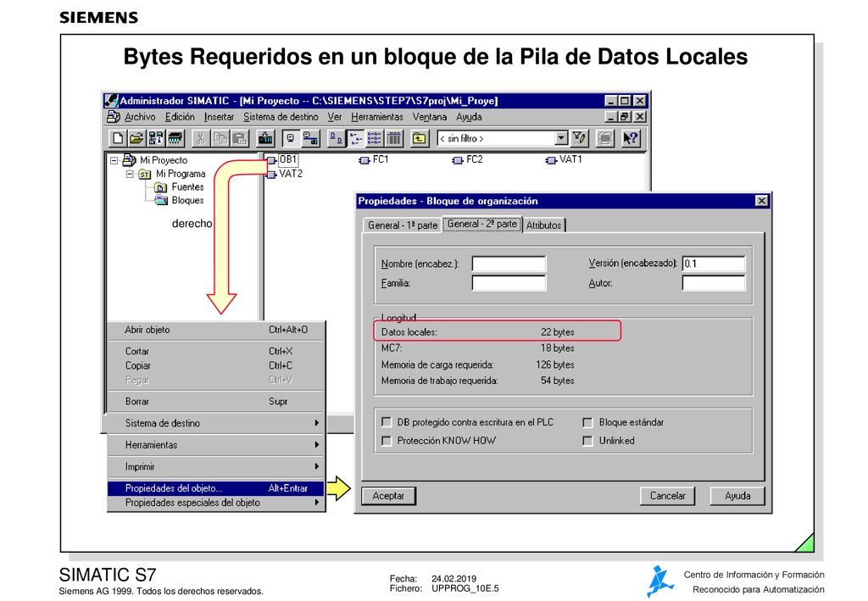Choose Abrir objeto from context menu
This screenshot has height=601, width=868.
pyautogui.click(x=216, y=330)
